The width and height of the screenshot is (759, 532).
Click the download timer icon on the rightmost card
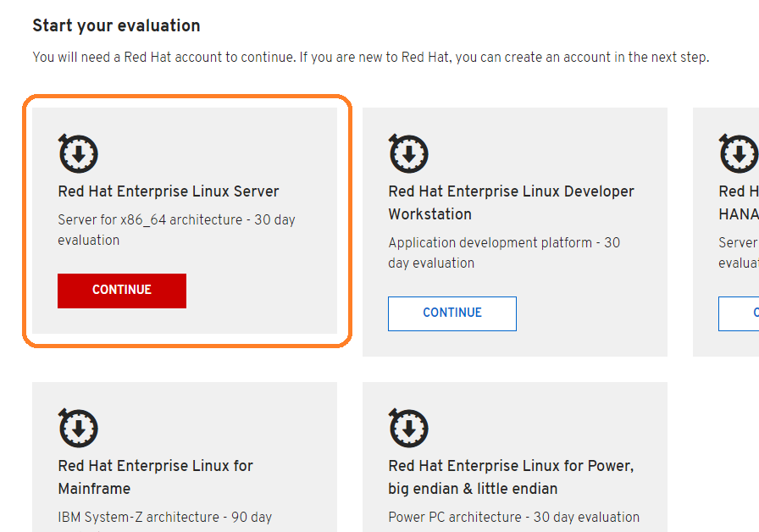739,153
